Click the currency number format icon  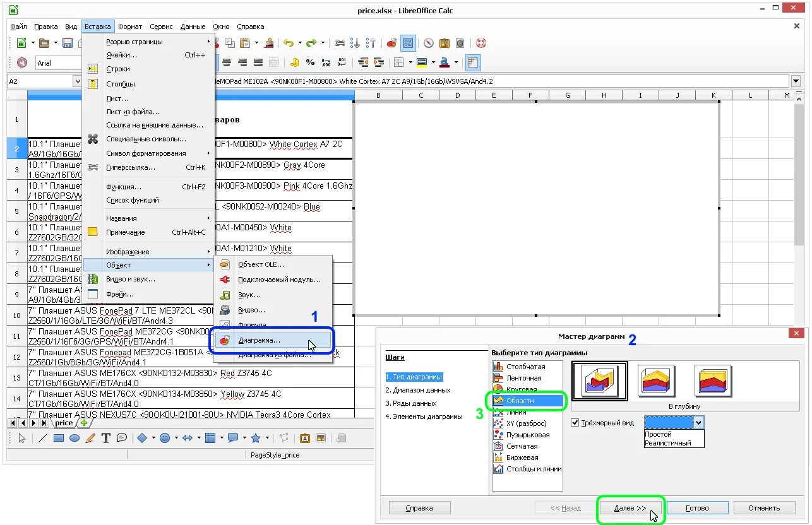(x=294, y=62)
